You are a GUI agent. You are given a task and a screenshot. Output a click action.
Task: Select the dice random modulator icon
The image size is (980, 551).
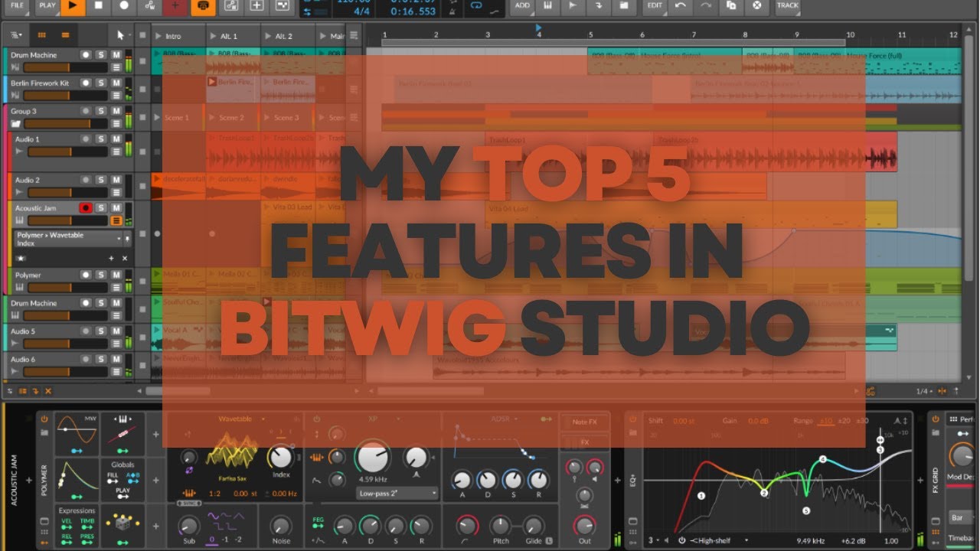coord(122,522)
